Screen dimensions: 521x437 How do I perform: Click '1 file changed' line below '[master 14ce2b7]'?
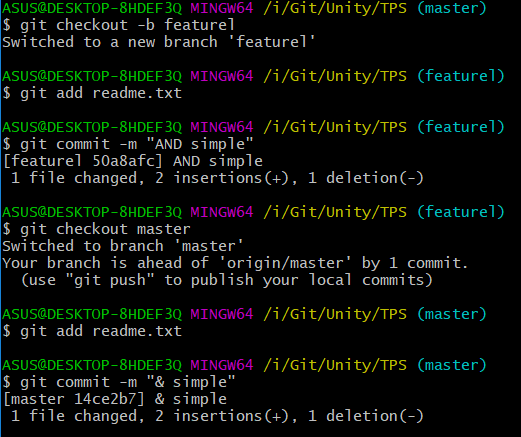point(217,416)
